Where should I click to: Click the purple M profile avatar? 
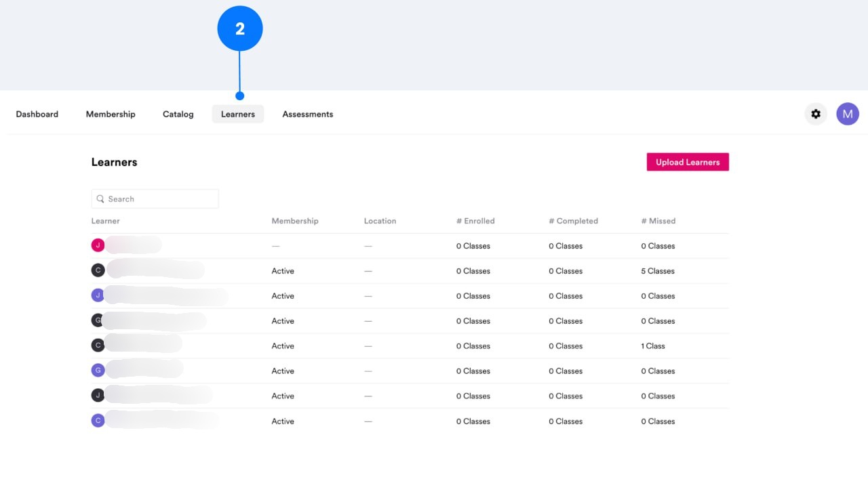pos(847,114)
